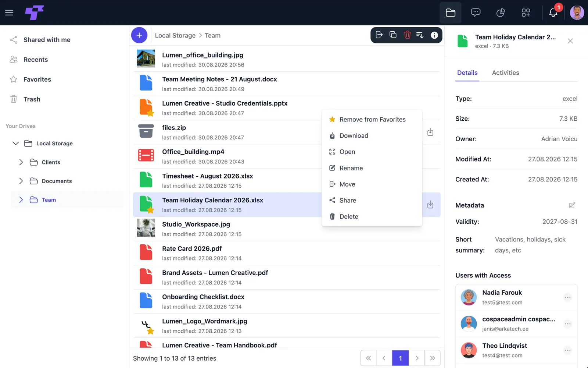Screen dimensions: 588x368
Task: Open the chat messages icon
Action: (x=476, y=13)
